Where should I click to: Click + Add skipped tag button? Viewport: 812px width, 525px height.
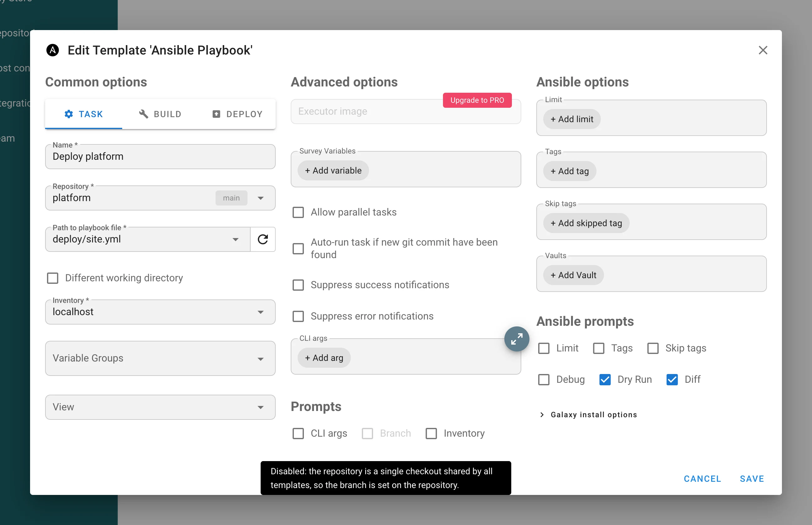pyautogui.click(x=586, y=223)
